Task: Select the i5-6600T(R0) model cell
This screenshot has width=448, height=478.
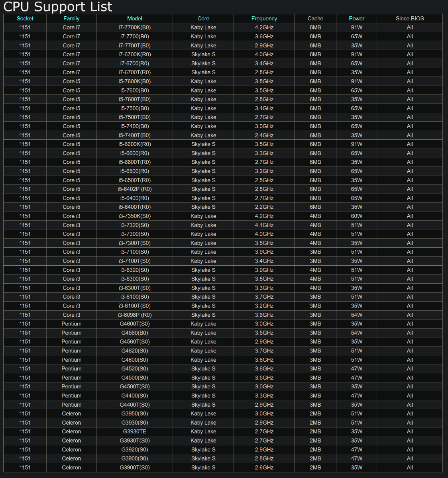Action: pos(135,162)
